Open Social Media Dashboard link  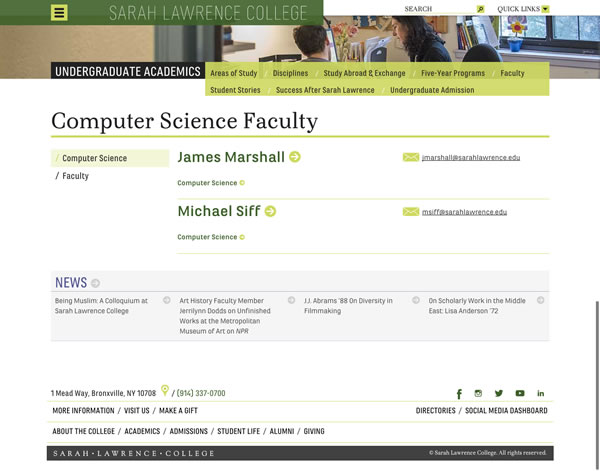point(506,411)
